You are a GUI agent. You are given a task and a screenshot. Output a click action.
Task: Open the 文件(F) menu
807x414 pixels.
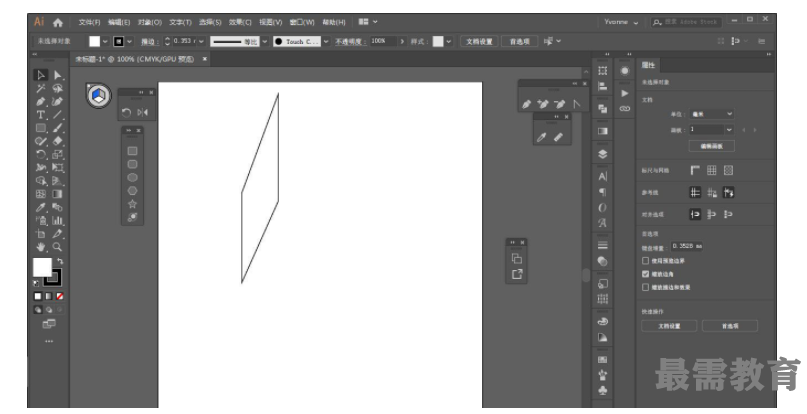click(x=90, y=22)
